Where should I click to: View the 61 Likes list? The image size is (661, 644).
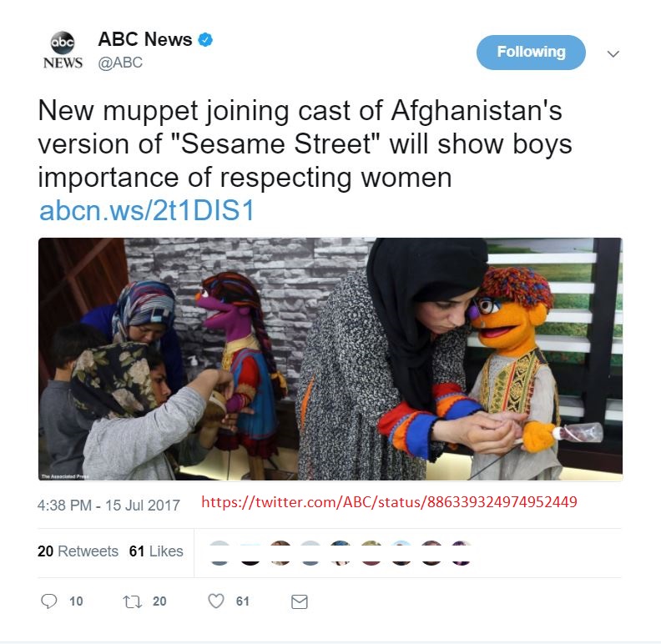tap(156, 551)
